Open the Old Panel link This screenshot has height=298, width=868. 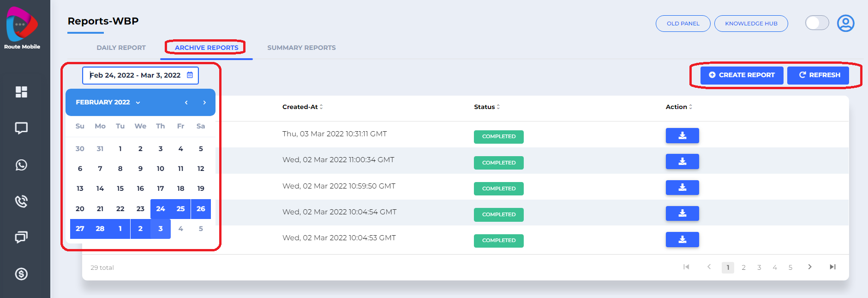point(683,24)
